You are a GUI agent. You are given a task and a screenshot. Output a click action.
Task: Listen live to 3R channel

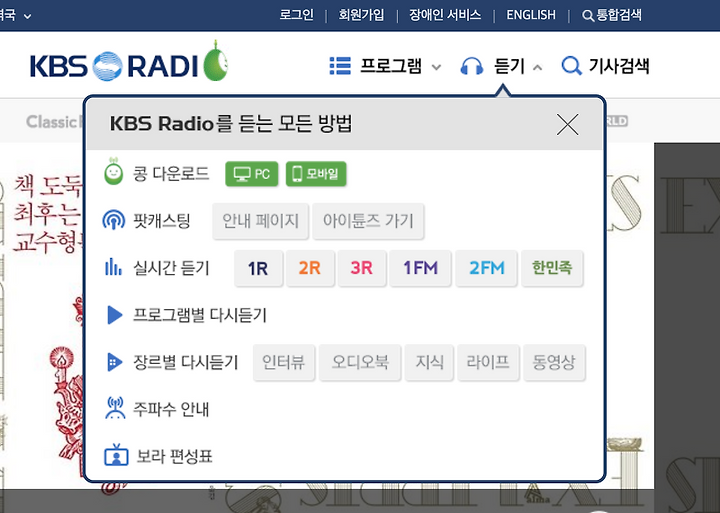pyautogui.click(x=362, y=268)
